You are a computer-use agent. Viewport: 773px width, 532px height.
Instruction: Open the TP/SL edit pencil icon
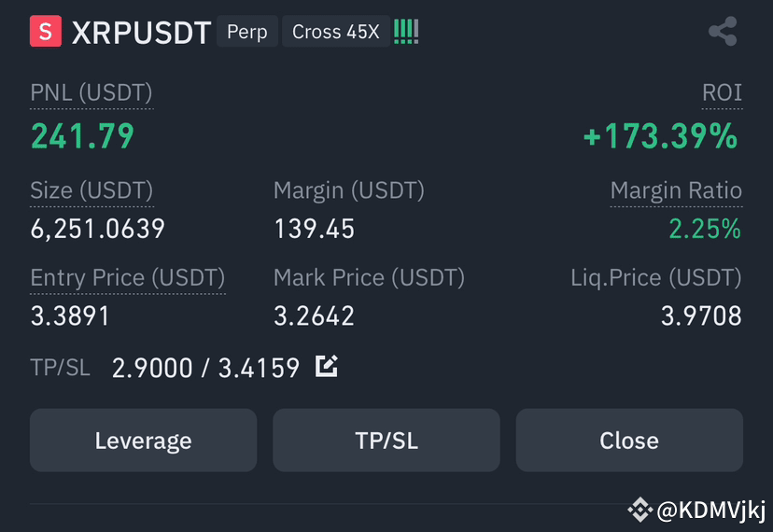point(327,366)
